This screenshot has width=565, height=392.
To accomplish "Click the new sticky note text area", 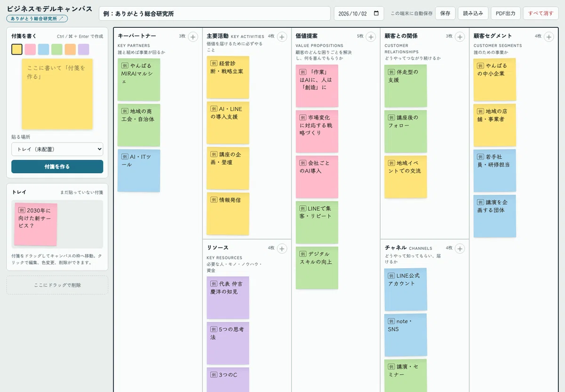I will click(x=57, y=94).
